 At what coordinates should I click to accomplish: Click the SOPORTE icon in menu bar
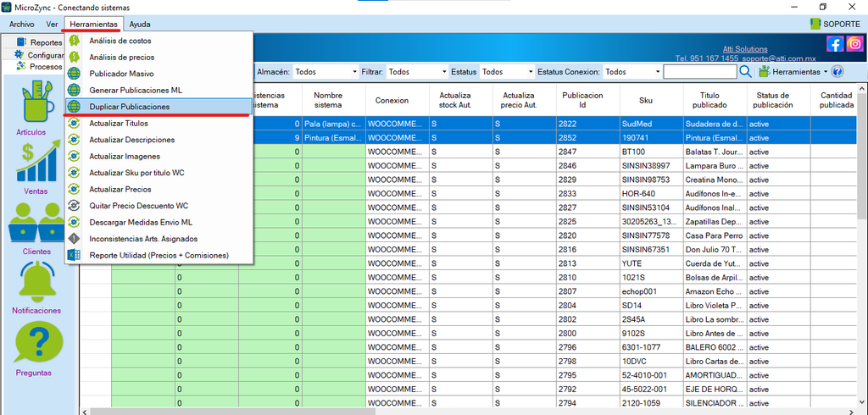[815, 24]
